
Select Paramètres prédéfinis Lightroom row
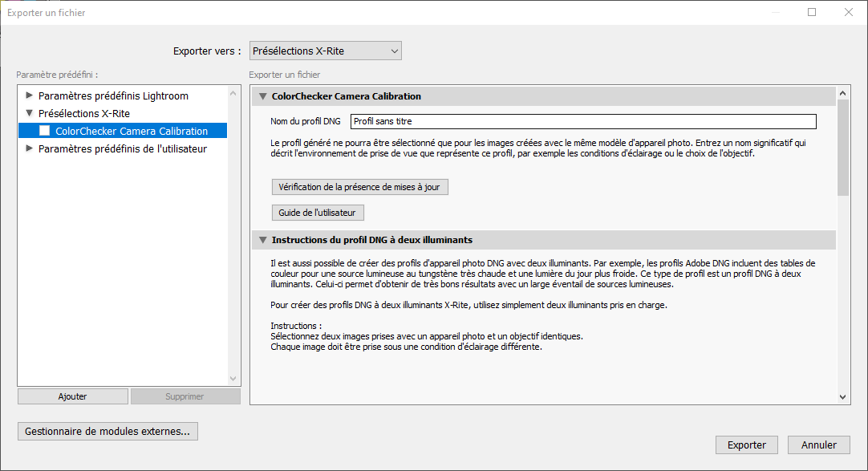click(123, 95)
